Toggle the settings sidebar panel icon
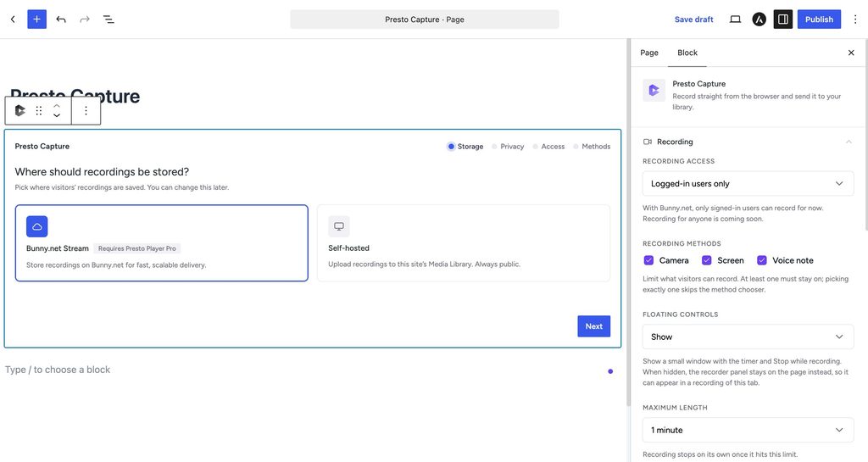This screenshot has width=868, height=462. point(782,19)
